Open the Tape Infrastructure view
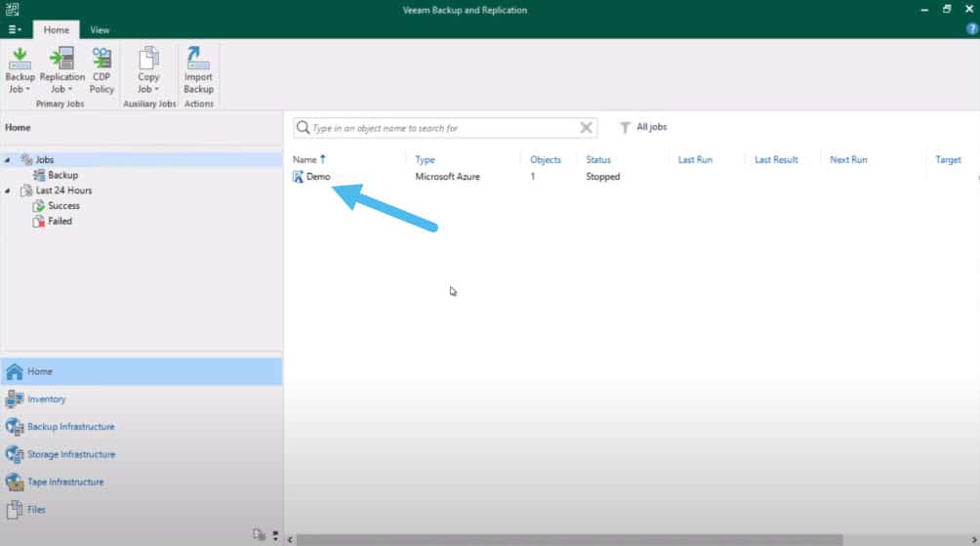Screen dimensions: 980x546 pyautogui.click(x=142, y=482)
